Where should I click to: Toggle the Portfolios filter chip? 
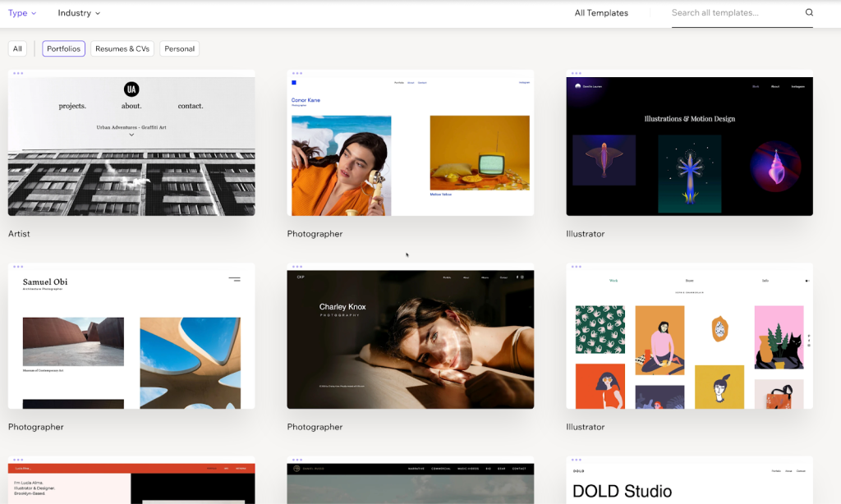point(63,49)
